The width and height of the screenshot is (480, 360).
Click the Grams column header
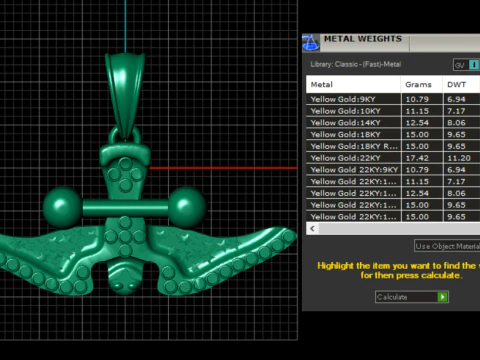422,84
